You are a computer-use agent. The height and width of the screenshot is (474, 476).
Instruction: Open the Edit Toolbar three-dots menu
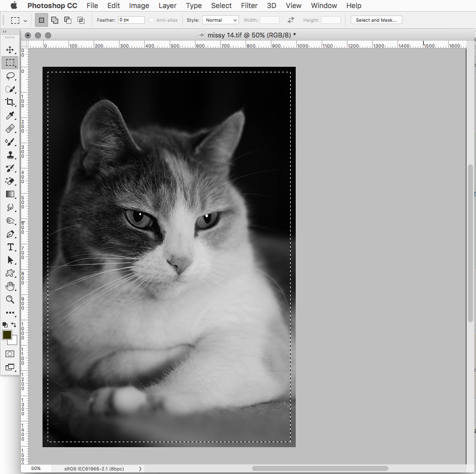pos(10,313)
